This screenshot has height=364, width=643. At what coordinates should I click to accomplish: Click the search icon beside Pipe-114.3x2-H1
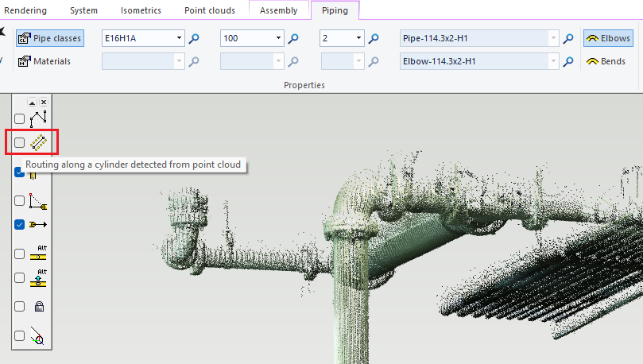568,38
